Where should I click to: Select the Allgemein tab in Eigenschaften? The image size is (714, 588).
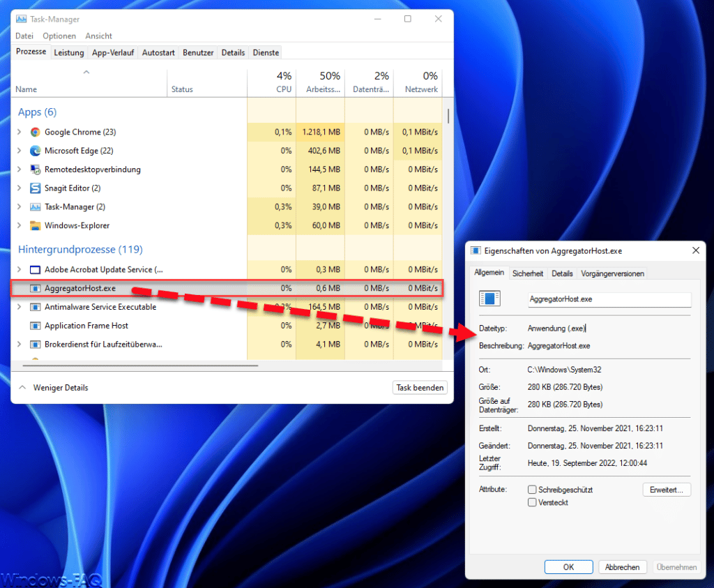489,272
